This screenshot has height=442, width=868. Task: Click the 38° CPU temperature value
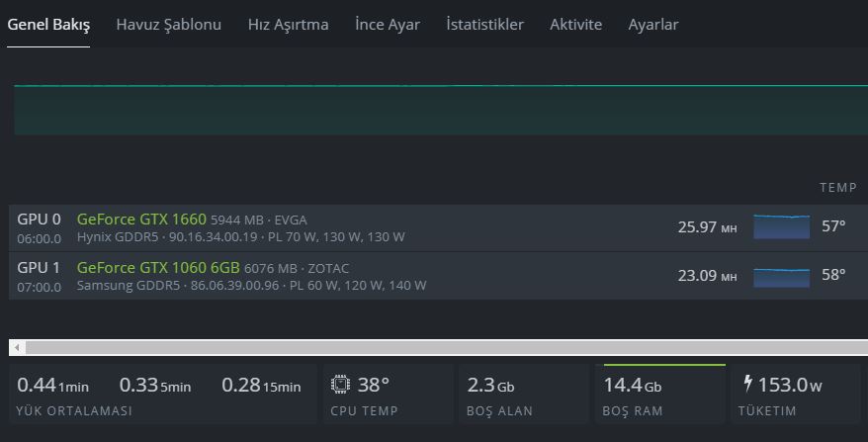(373, 385)
